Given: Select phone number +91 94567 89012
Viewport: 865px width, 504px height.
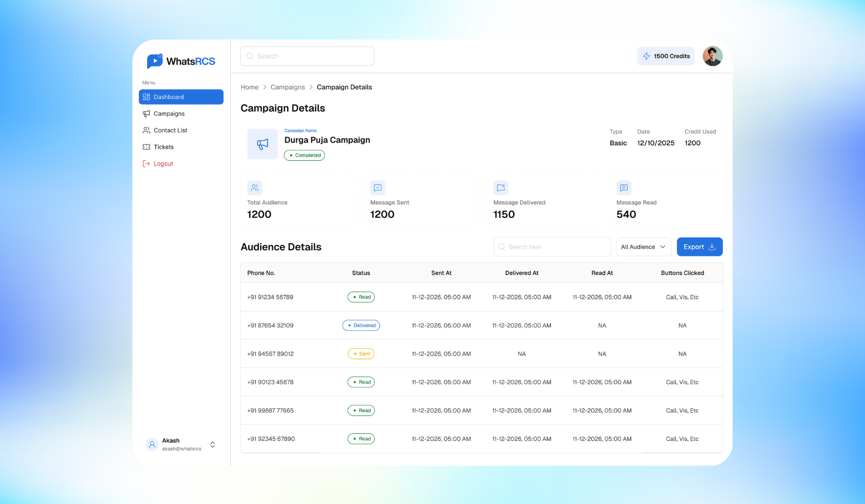Looking at the screenshot, I should (271, 354).
